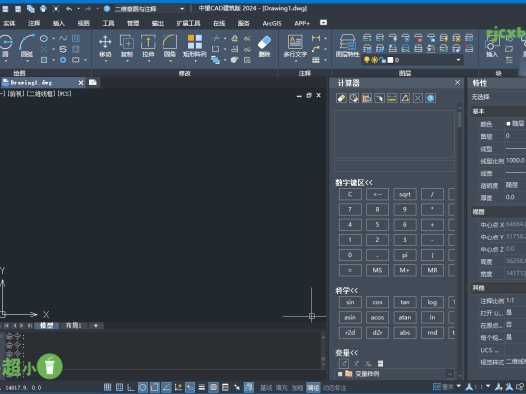Viewport: 526px width, 394px height.
Task: Click the calculator intersection X icon
Action: point(418,98)
